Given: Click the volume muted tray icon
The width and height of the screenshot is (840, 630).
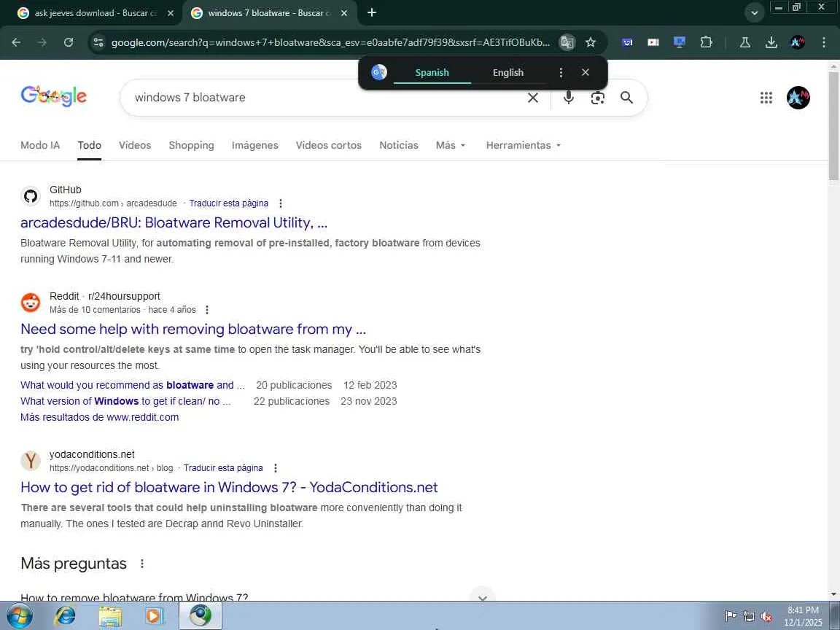Looking at the screenshot, I should (x=766, y=617).
